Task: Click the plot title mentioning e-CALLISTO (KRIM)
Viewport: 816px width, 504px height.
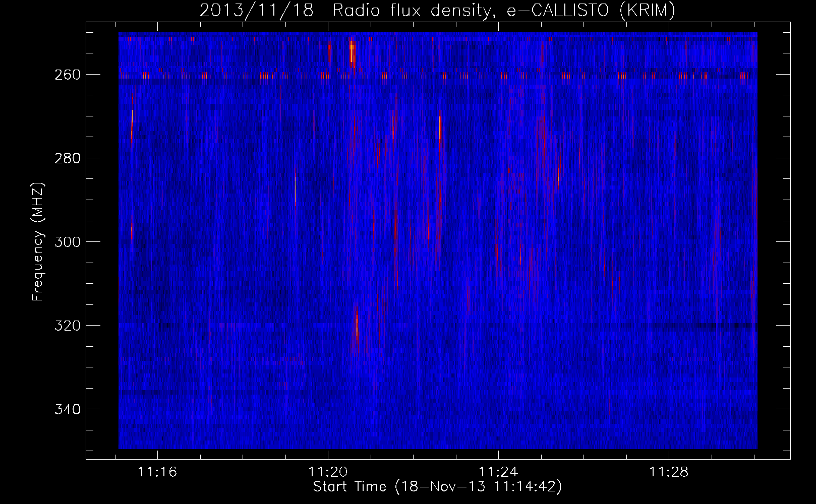Action: (437, 10)
